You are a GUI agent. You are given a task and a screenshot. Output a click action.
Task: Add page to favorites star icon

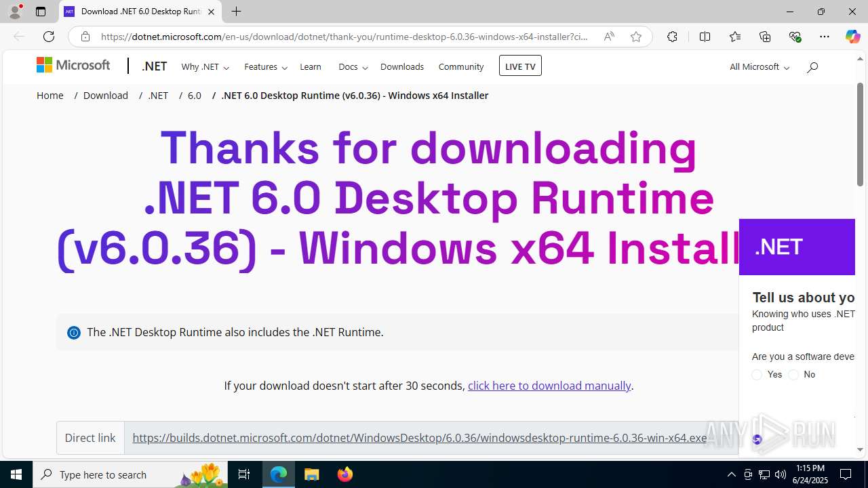(x=636, y=37)
